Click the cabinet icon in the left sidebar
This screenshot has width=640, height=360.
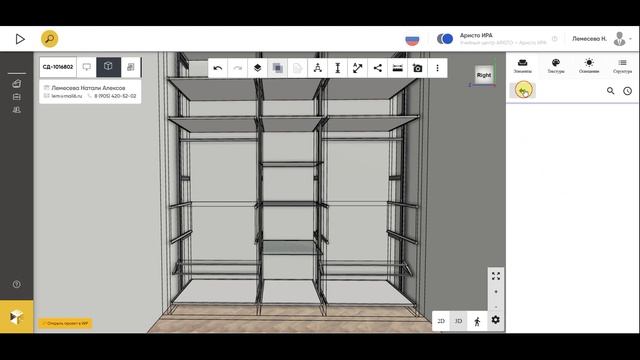[17, 97]
